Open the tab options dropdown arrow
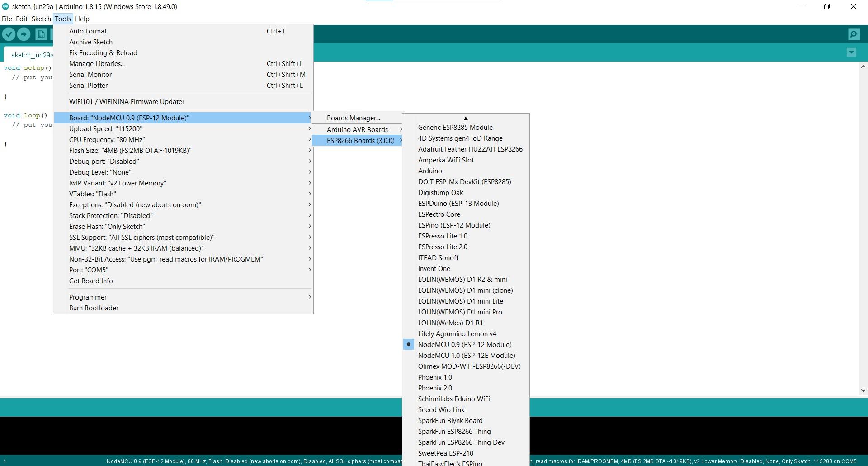Viewport: 868px width, 466px height. click(x=851, y=52)
